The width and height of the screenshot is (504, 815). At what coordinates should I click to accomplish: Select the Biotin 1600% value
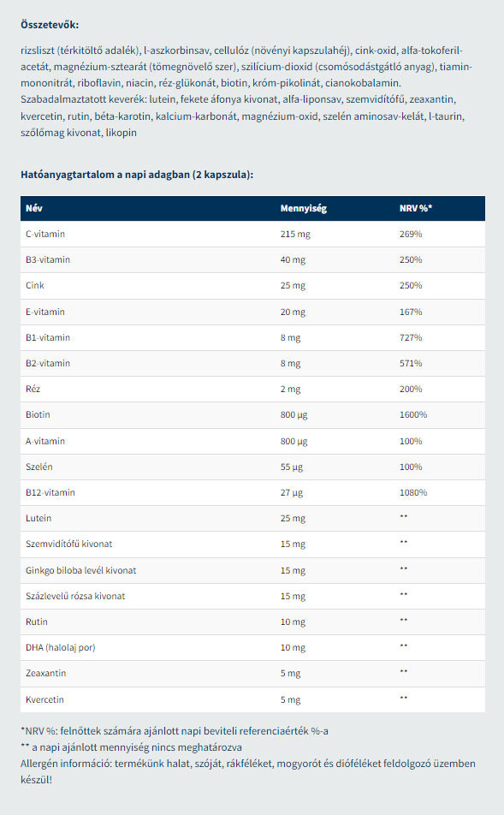coord(413,414)
